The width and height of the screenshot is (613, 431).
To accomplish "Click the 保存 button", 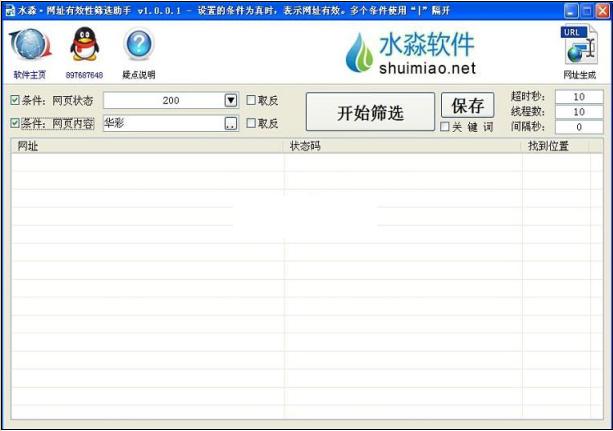I will point(467,106).
